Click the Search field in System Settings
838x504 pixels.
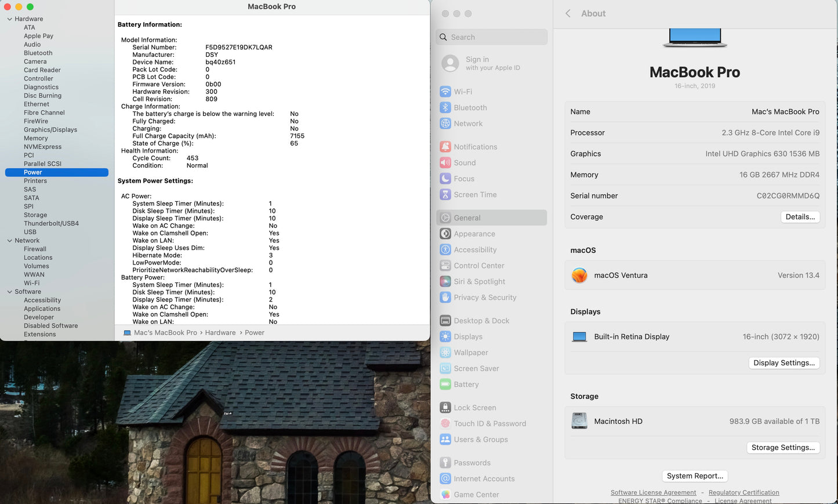pyautogui.click(x=492, y=37)
